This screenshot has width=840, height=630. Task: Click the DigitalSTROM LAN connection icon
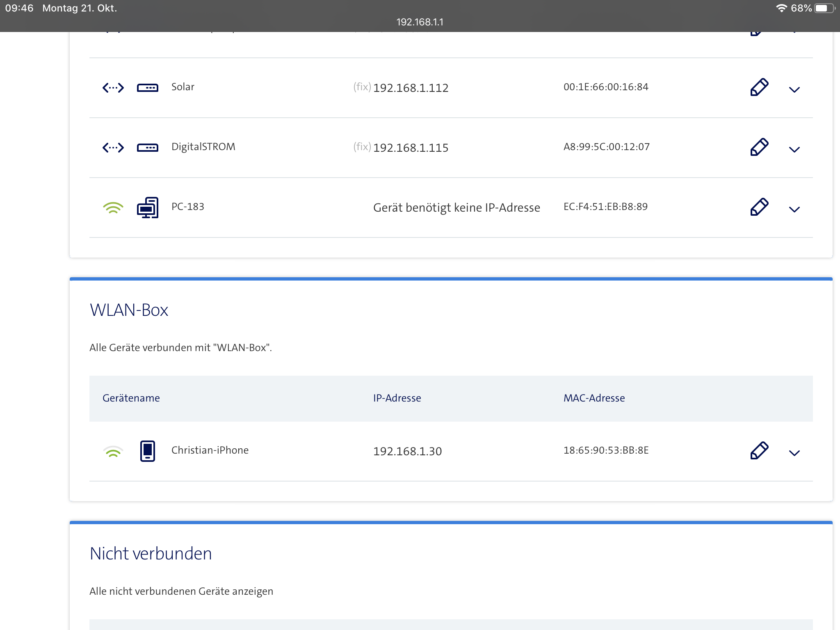113,147
